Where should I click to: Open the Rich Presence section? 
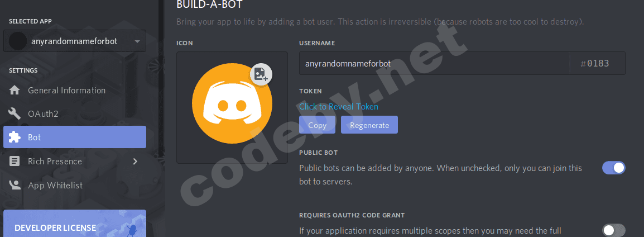tap(75, 162)
